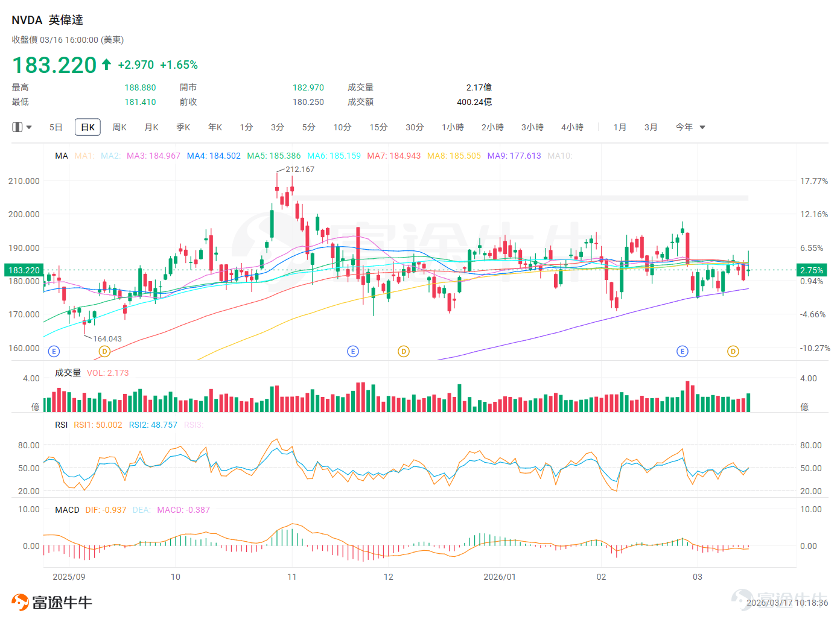
Task: Click the E earnings marker near 2025/09
Action: pyautogui.click(x=54, y=351)
